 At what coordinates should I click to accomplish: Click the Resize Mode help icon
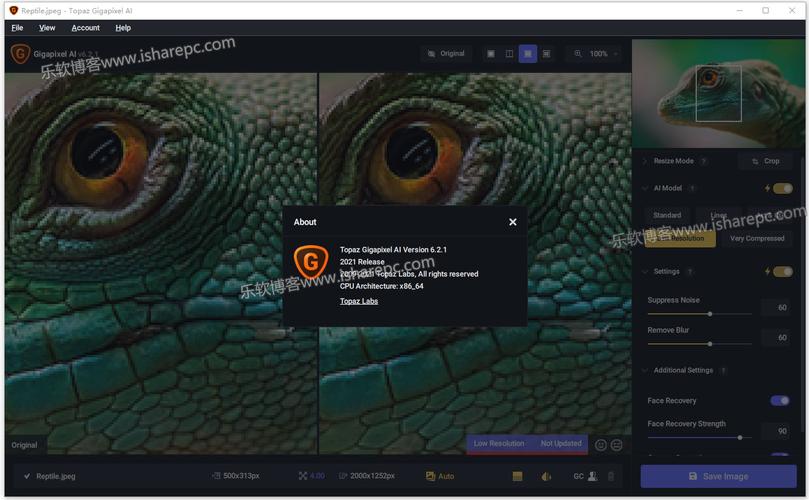(x=704, y=161)
